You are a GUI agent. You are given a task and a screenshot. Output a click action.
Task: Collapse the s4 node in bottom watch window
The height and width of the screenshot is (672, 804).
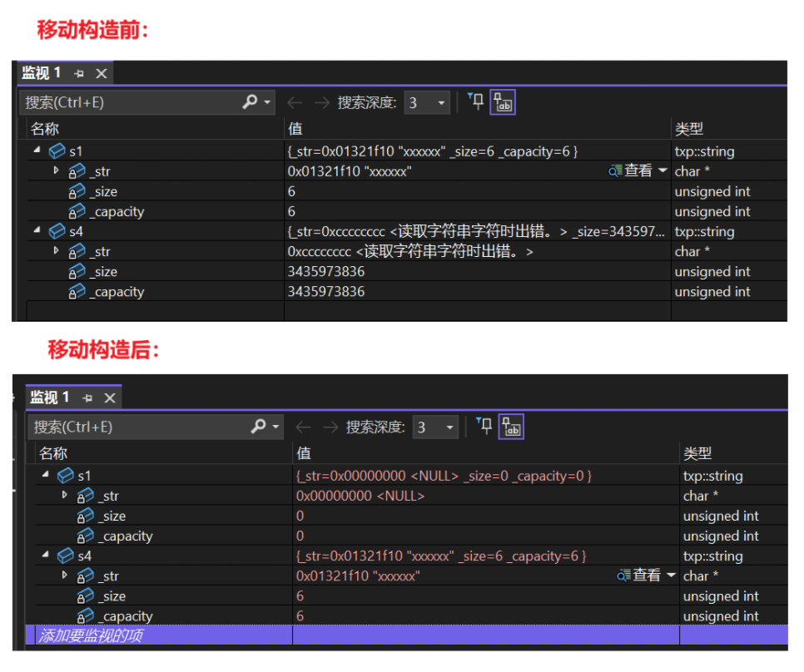point(45,555)
